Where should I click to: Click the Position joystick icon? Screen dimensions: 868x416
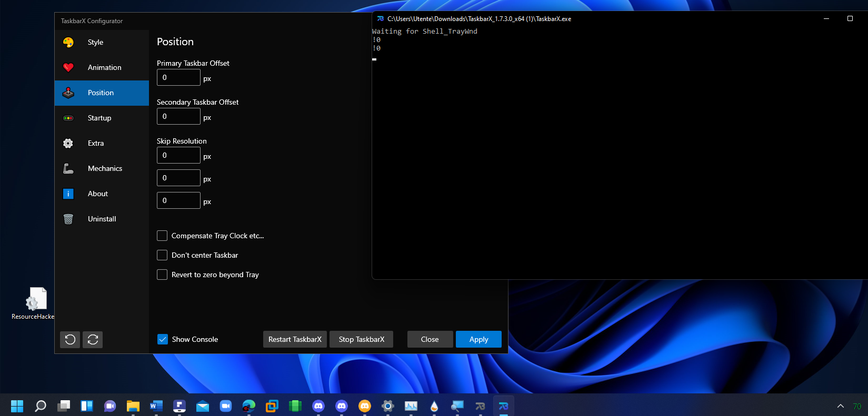point(68,93)
